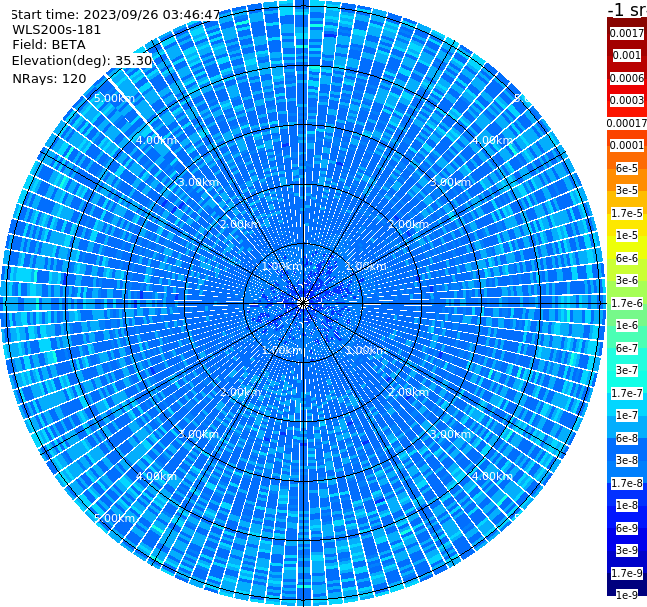
Task: Click the Field: BETA label
Action: point(49,45)
